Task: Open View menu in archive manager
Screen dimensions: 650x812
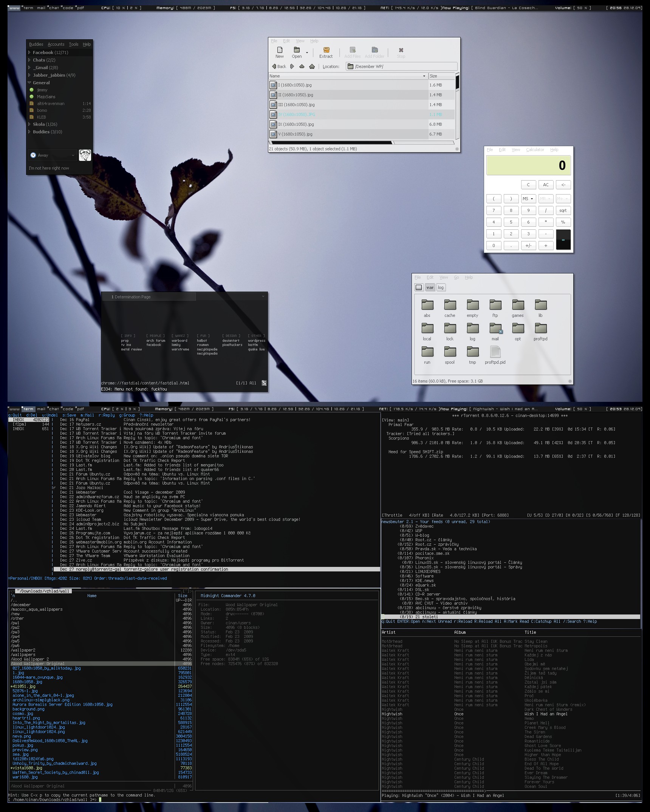Action: 300,41
